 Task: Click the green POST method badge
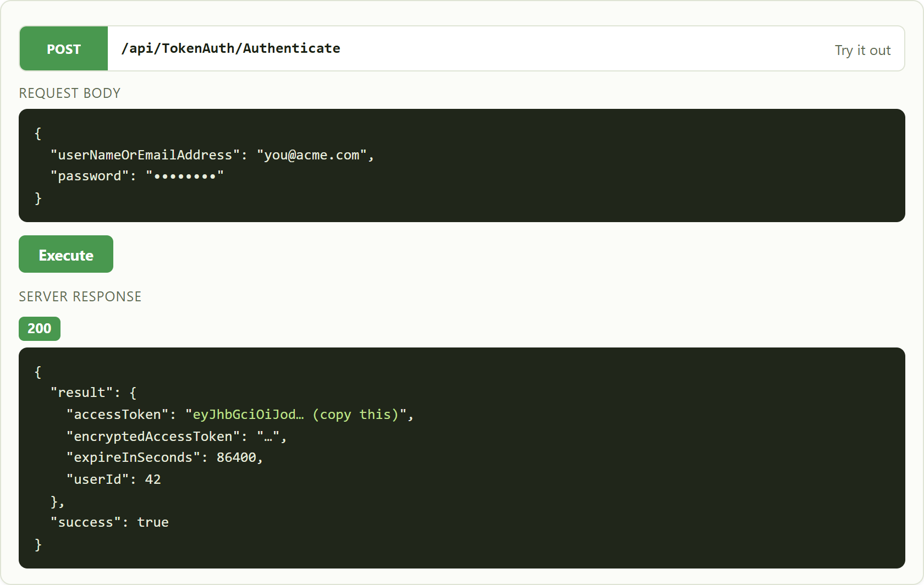click(64, 48)
